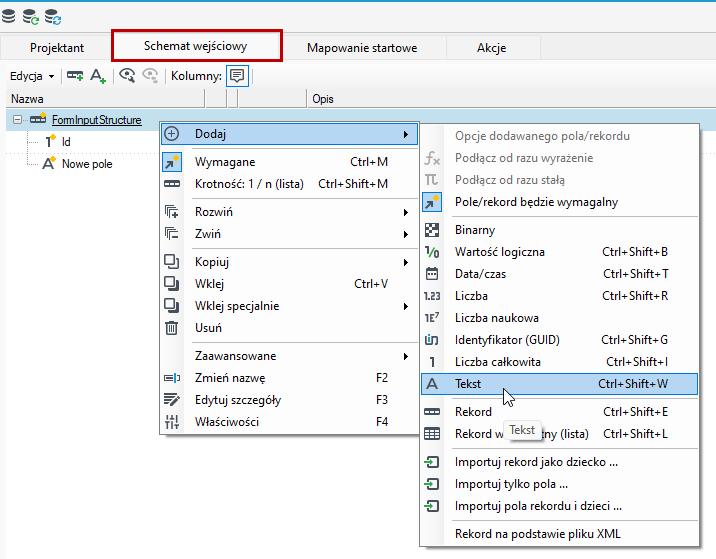Click the Data/czas calendar icon
This screenshot has width=716, height=559.
click(x=432, y=274)
